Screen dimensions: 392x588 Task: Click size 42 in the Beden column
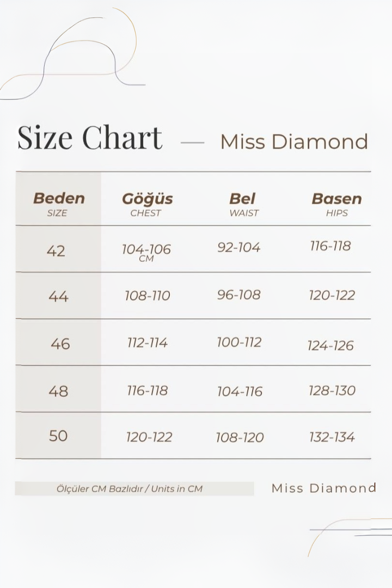coord(56,250)
